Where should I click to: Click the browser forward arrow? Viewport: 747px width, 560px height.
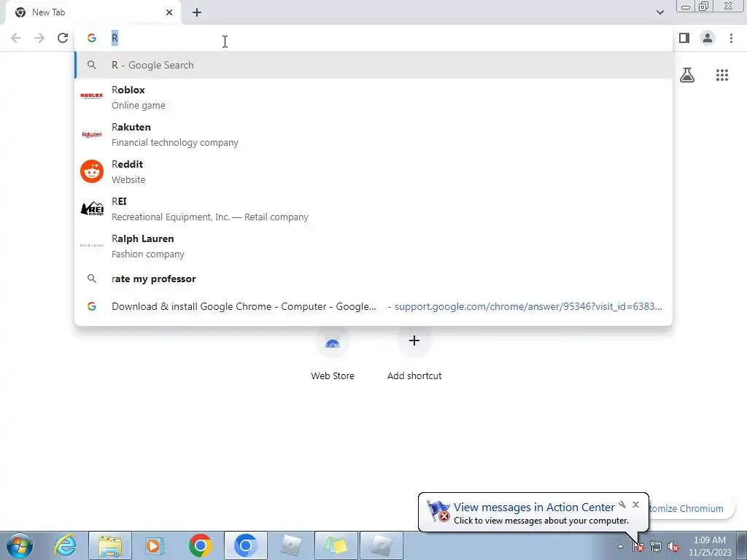tap(39, 38)
